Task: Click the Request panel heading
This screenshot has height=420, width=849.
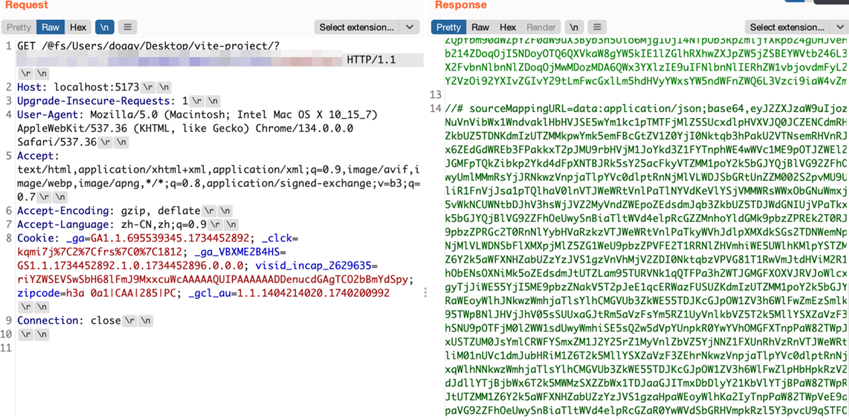Action: click(x=27, y=5)
